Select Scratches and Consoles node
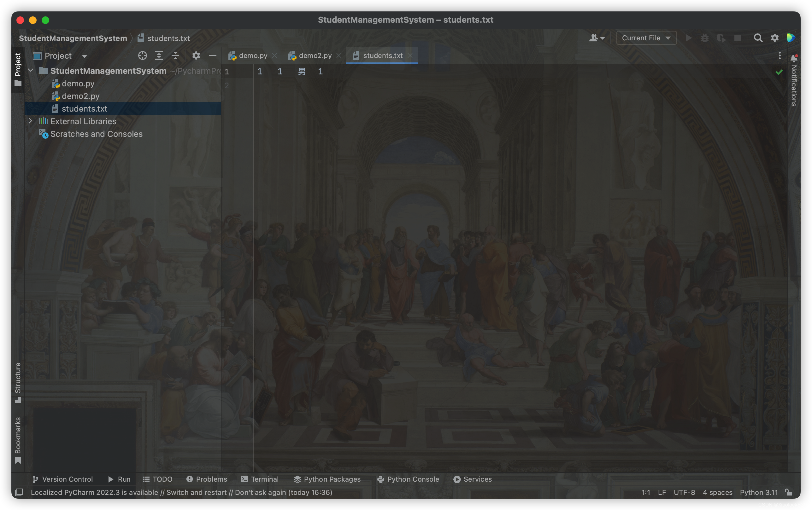The image size is (812, 510). pyautogui.click(x=97, y=134)
